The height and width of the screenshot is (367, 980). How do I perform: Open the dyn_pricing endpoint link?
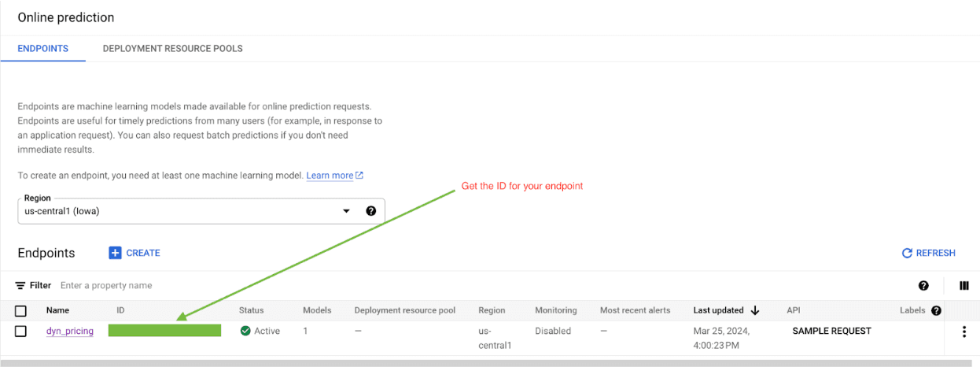coord(70,332)
